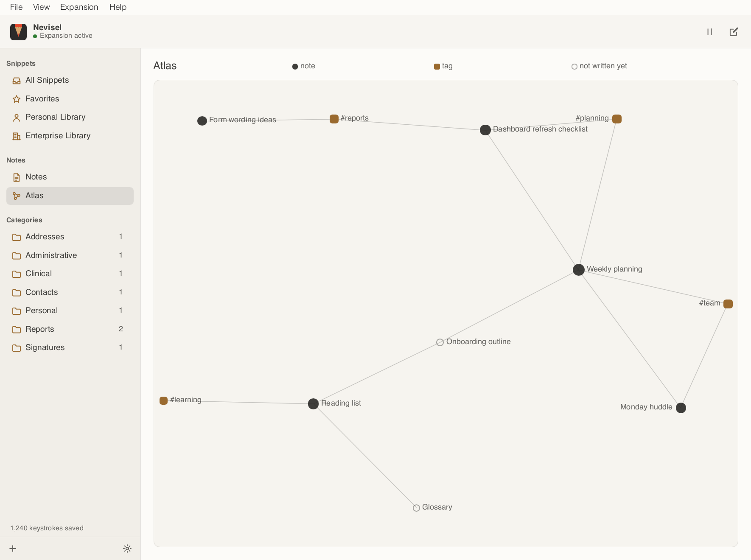
Task: Open the Notes section
Action: coord(70,177)
